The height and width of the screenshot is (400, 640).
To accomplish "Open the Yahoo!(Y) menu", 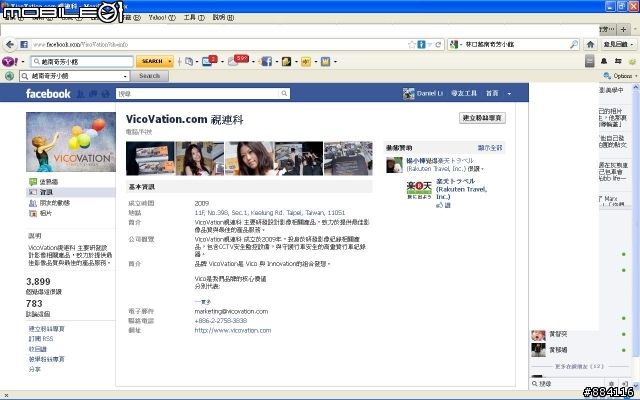I will pos(162,18).
